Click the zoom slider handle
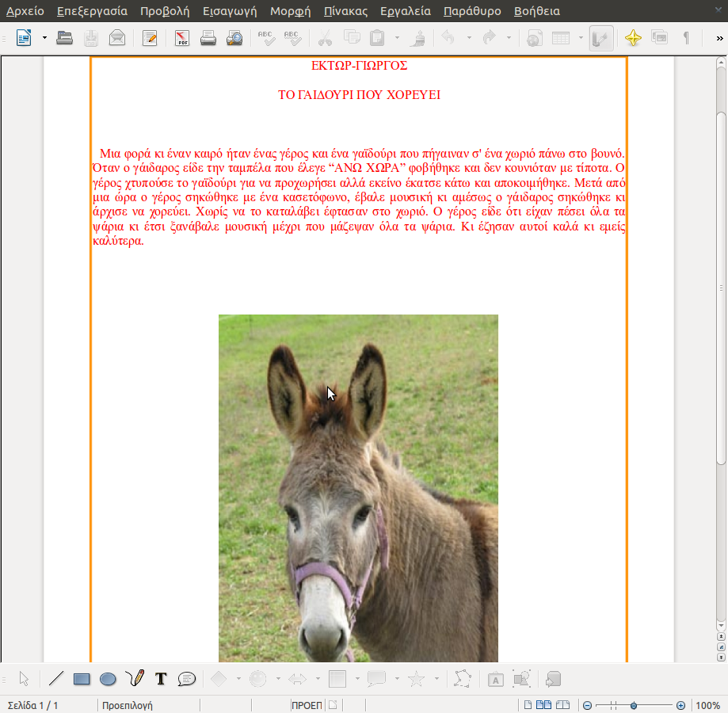Viewport: 728px width, 713px height. pyautogui.click(x=633, y=706)
